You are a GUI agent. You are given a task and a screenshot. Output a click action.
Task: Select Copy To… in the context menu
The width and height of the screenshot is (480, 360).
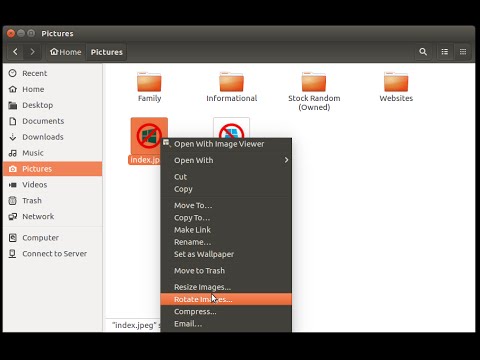tap(226, 218)
